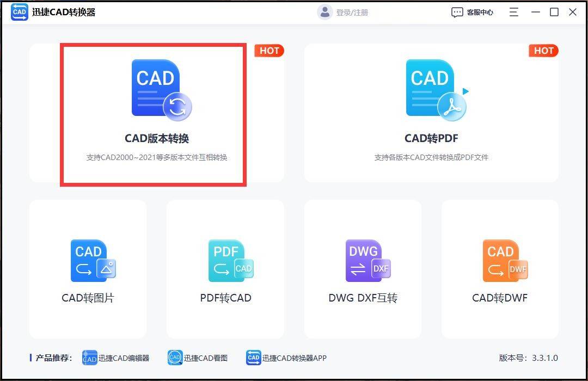The image size is (588, 381).
Task: Click the app logo in title bar
Action: click(19, 11)
